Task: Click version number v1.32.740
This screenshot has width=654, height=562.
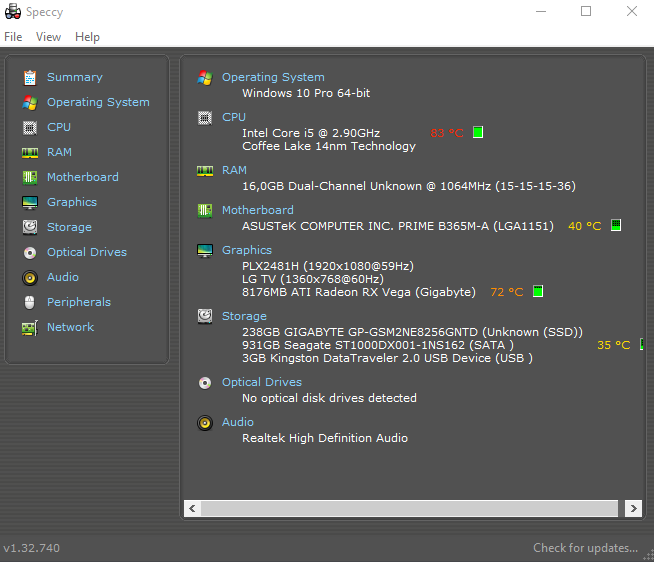Action: 32,548
